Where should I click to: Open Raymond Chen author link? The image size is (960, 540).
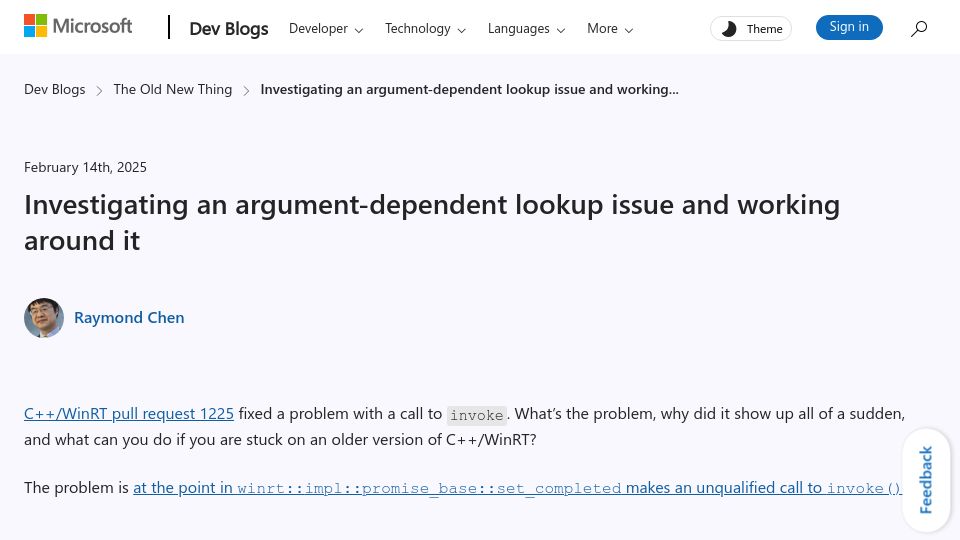coord(129,318)
